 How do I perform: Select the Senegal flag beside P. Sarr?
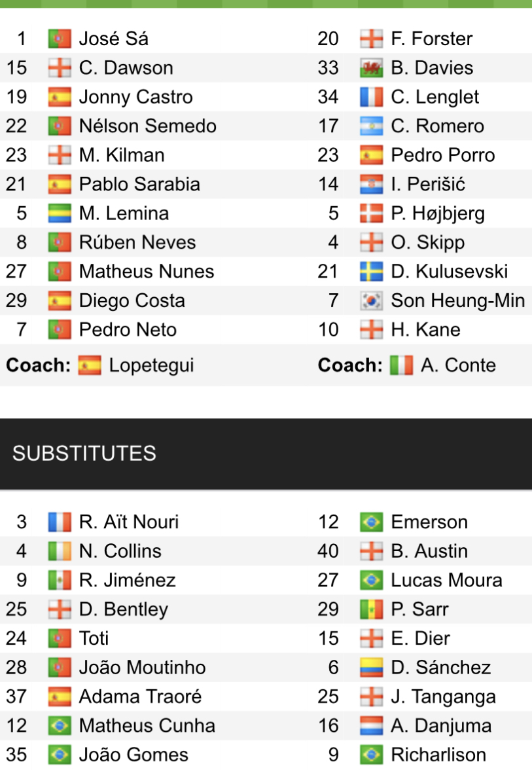pyautogui.click(x=371, y=609)
